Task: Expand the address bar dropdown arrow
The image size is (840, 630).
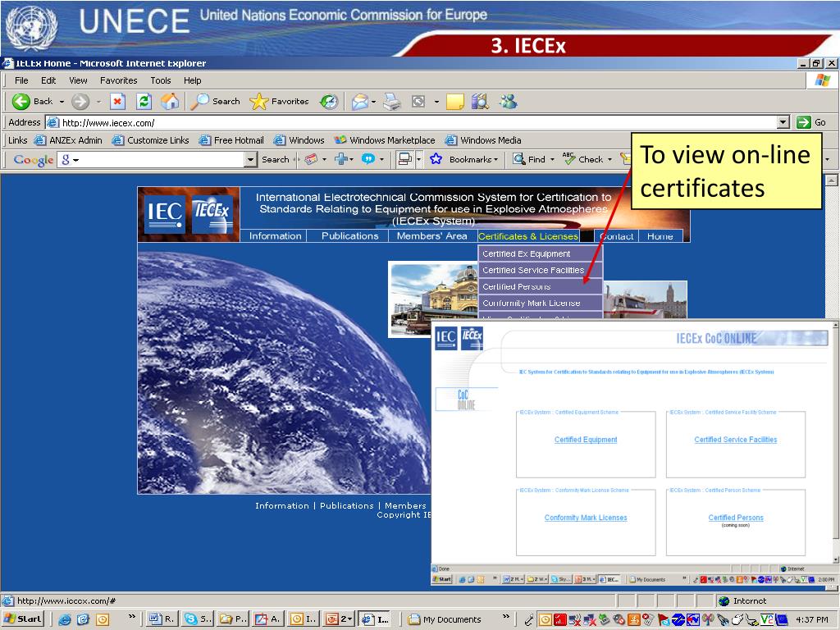Action: tap(783, 122)
